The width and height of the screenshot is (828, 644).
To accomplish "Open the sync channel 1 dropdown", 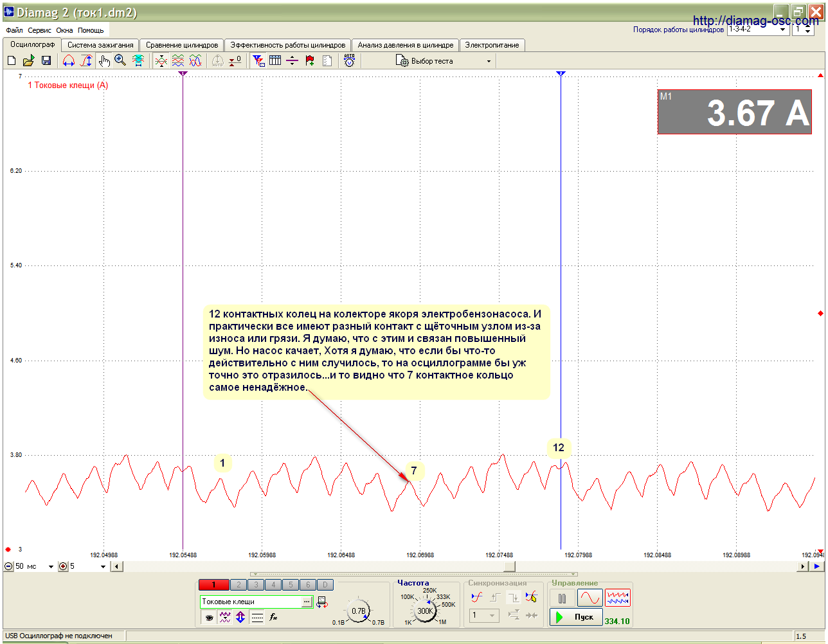I will [x=485, y=616].
